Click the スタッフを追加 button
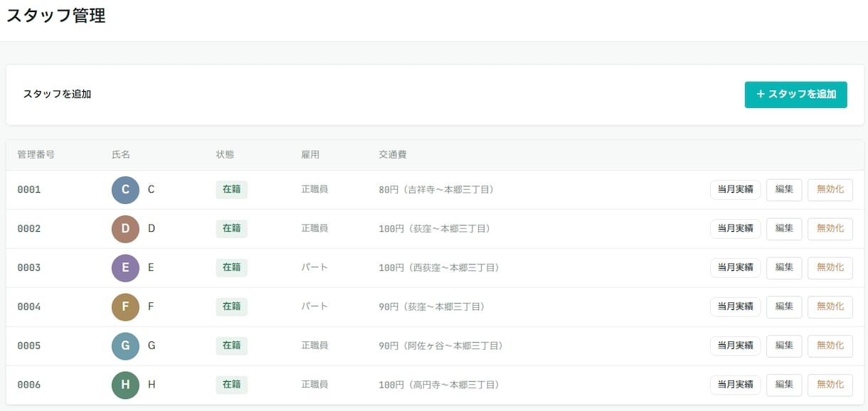The height and width of the screenshot is (411, 868). point(795,95)
